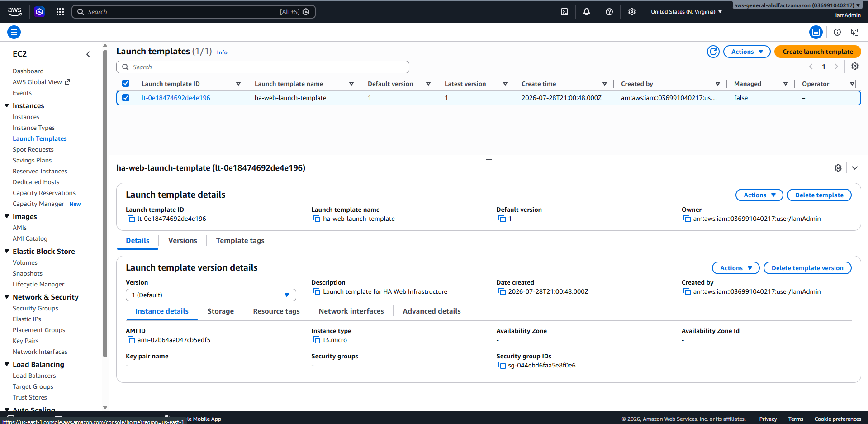Screen dimensions: 868x424
Task: Collapse the Elastic Block Store section
Action: (x=7, y=251)
